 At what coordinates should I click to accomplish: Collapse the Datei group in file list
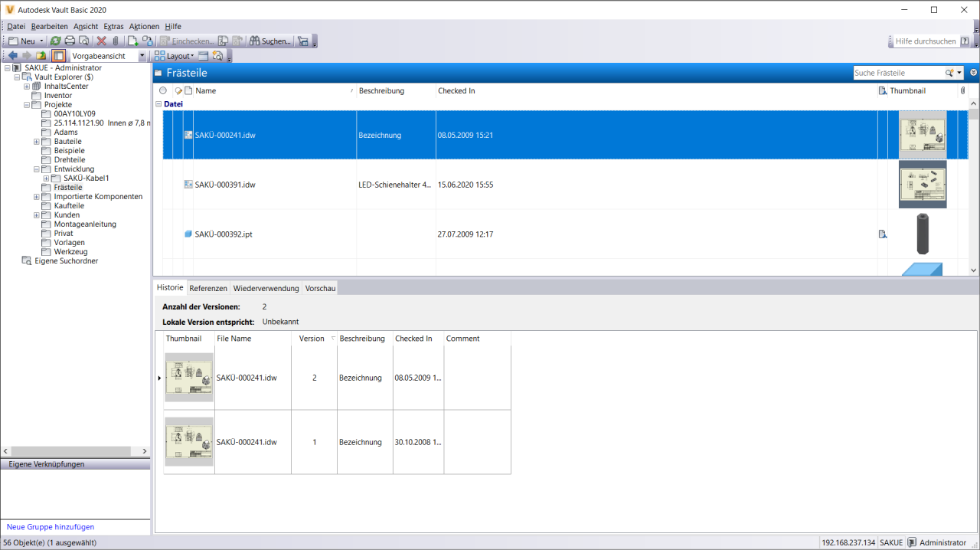[x=159, y=104]
